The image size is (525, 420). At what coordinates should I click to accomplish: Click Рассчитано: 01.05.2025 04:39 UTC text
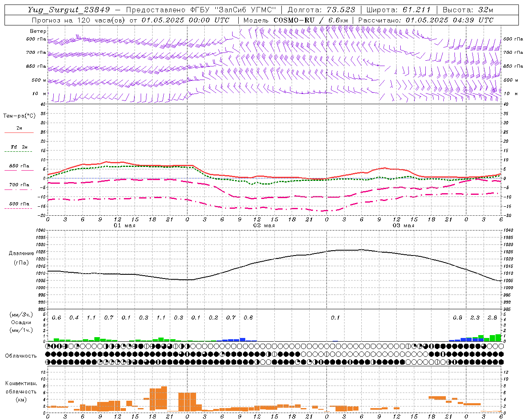tap(426, 20)
